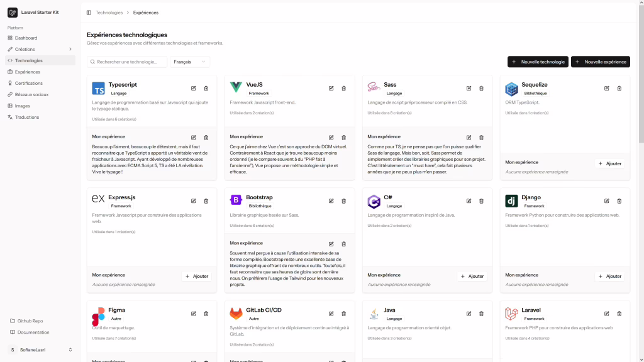The height and width of the screenshot is (362, 644).
Task: Click the Technologies breadcrumb
Action: 109,13
